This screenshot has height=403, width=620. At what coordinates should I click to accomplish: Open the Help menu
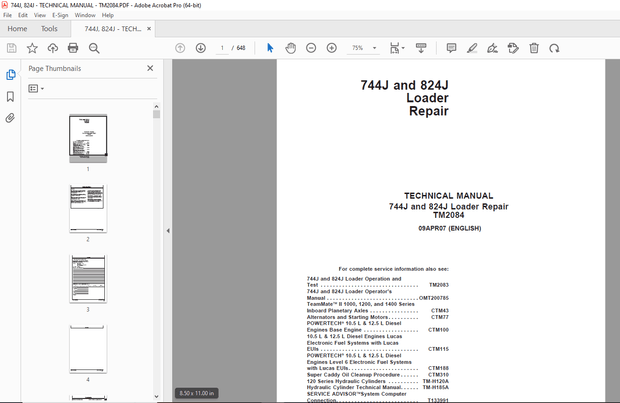108,15
